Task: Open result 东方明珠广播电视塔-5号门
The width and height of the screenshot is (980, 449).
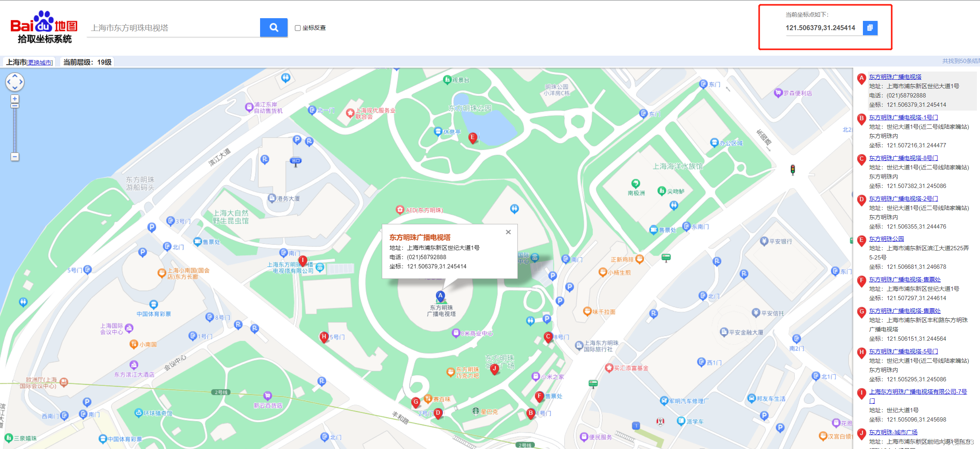Action: pyautogui.click(x=903, y=352)
